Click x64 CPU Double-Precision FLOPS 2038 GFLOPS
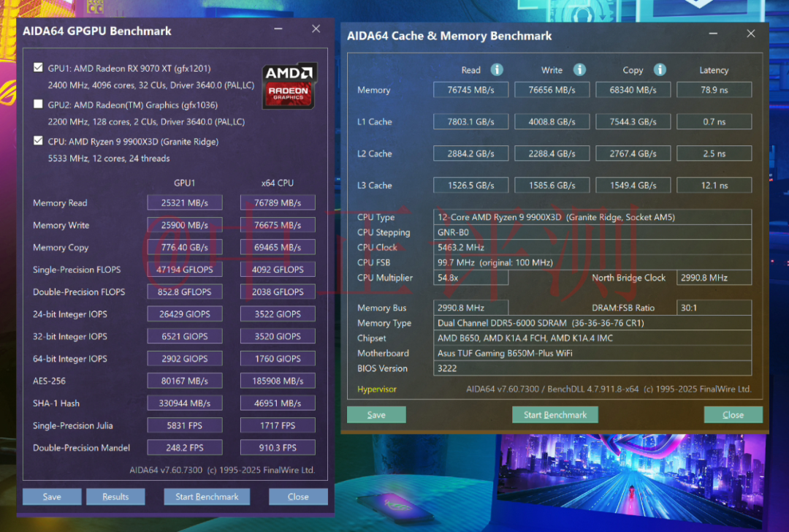The image size is (789, 532). coord(278,292)
